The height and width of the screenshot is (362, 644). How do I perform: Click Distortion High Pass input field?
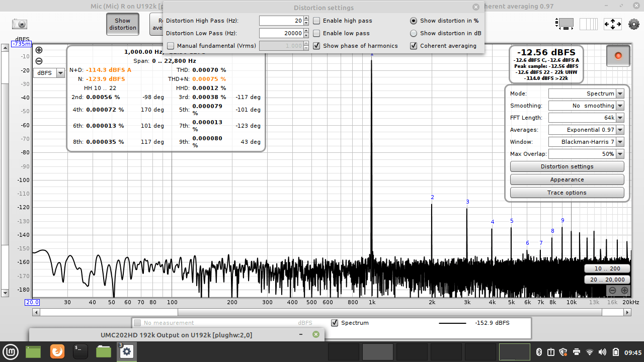tap(281, 21)
